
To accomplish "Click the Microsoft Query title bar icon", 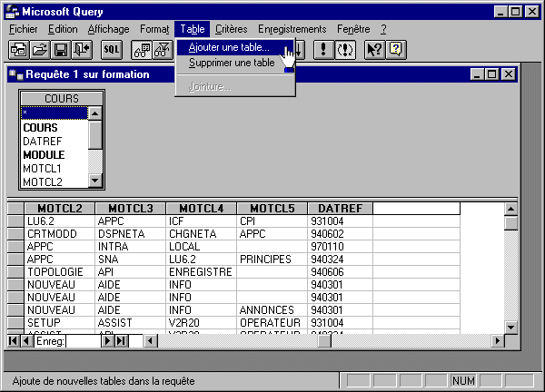I will coord(12,12).
